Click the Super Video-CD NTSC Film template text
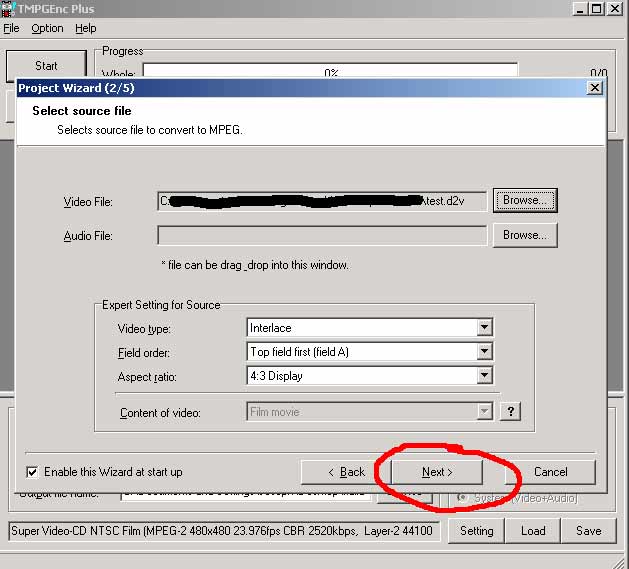The width and height of the screenshot is (629, 569). [x=224, y=531]
